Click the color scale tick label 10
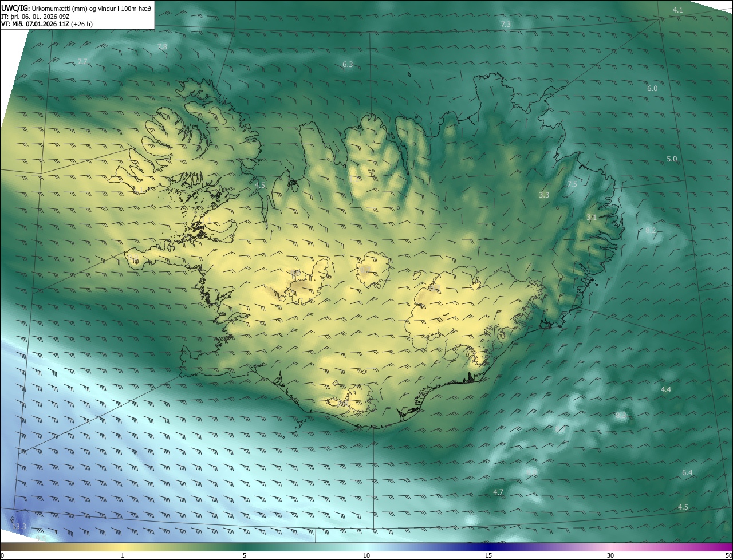This screenshot has height=560, width=733. pos(366,555)
